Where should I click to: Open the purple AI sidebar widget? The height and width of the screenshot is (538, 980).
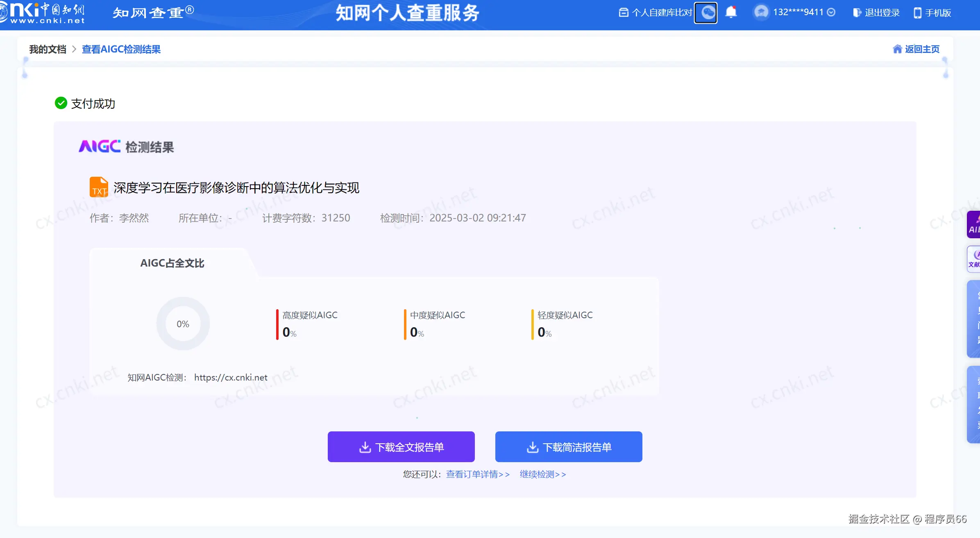coord(973,225)
